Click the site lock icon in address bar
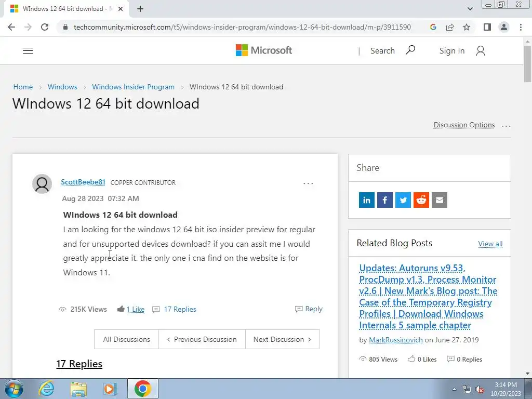This screenshot has width=532, height=399. pyautogui.click(x=66, y=27)
